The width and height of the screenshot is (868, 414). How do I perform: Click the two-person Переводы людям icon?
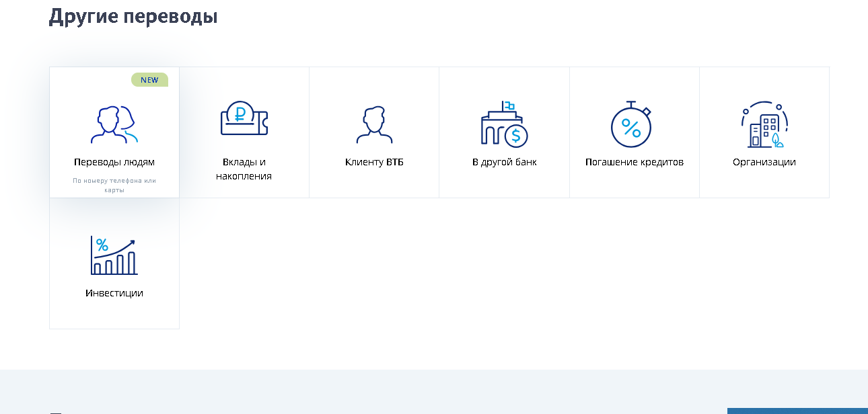click(x=113, y=124)
